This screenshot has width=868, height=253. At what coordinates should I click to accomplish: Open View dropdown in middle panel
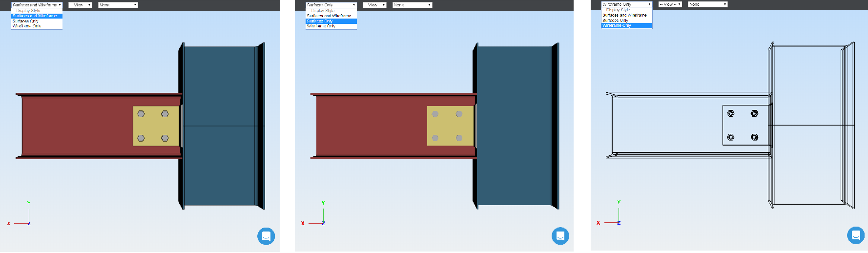pyautogui.click(x=374, y=5)
